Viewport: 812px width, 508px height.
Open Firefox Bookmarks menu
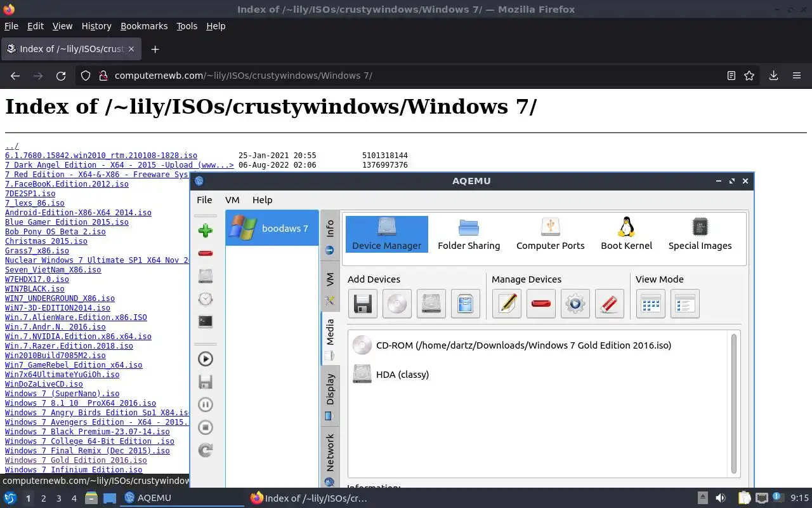pos(144,26)
